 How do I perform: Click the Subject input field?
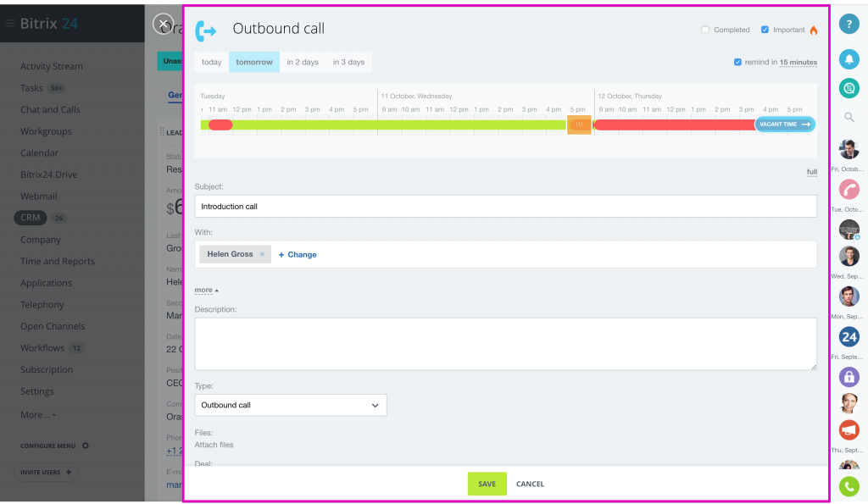505,207
